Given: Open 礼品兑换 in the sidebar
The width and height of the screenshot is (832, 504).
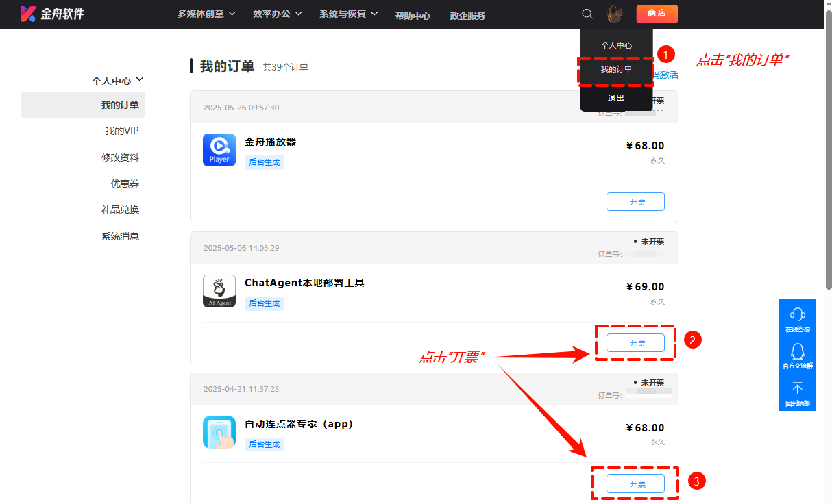Looking at the screenshot, I should click(120, 210).
